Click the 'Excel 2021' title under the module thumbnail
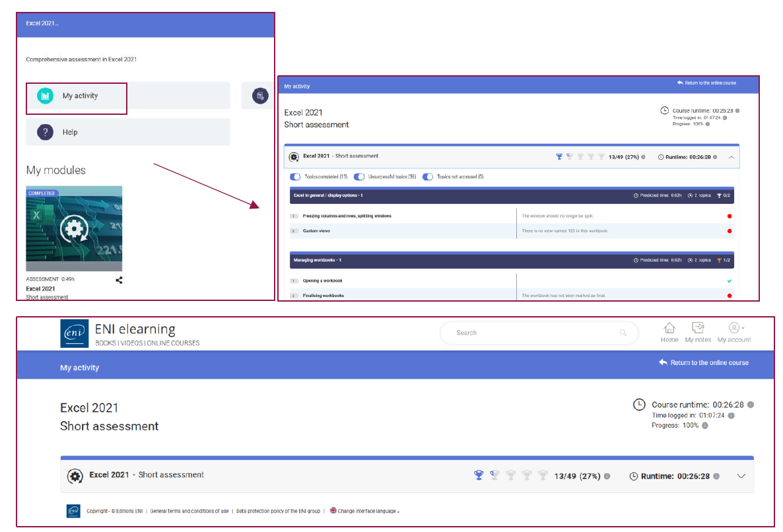Viewport: 783px width, 532px height. (x=40, y=288)
